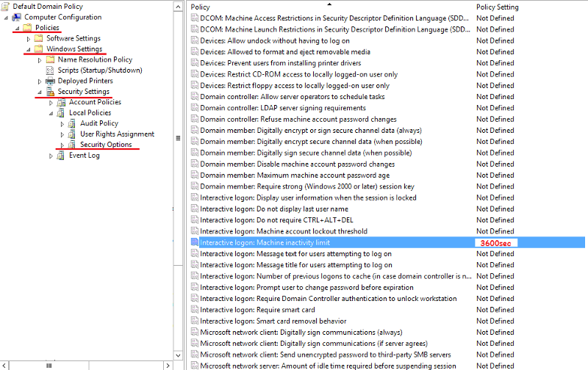
Task: Click the Policies folder icon
Action: 27,28
